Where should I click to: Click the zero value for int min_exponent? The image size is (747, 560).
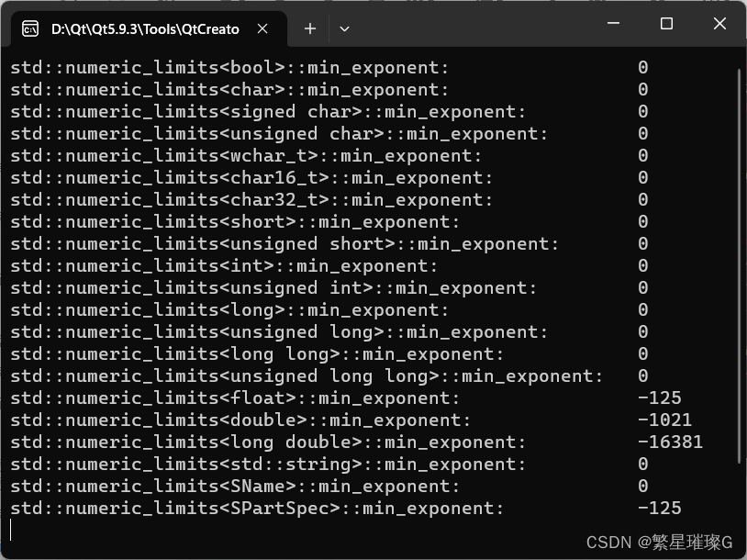click(641, 265)
